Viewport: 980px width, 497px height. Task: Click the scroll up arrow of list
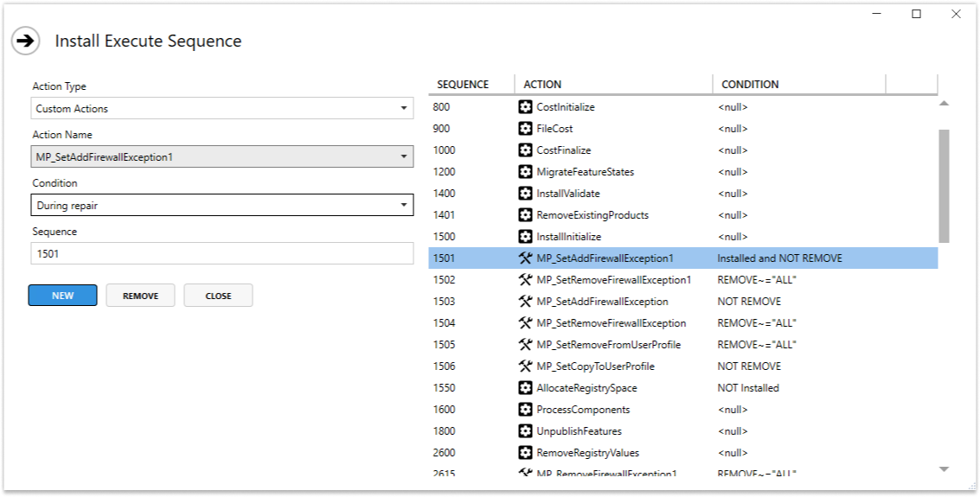coord(945,104)
